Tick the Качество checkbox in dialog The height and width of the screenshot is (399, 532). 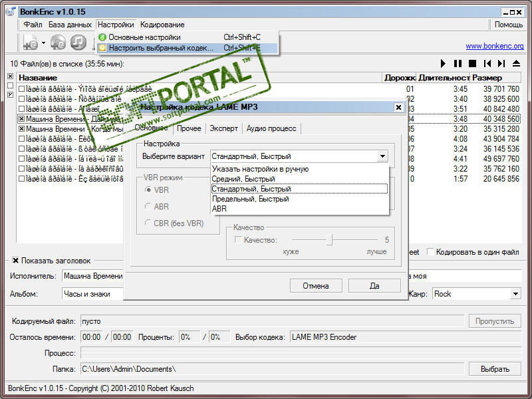tap(238, 240)
